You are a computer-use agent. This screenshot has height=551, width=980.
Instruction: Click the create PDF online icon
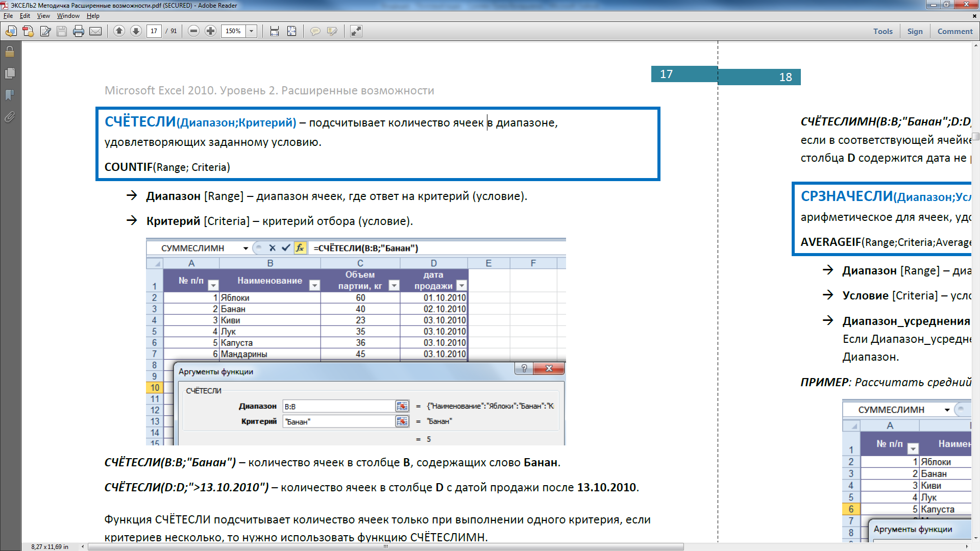click(11, 32)
